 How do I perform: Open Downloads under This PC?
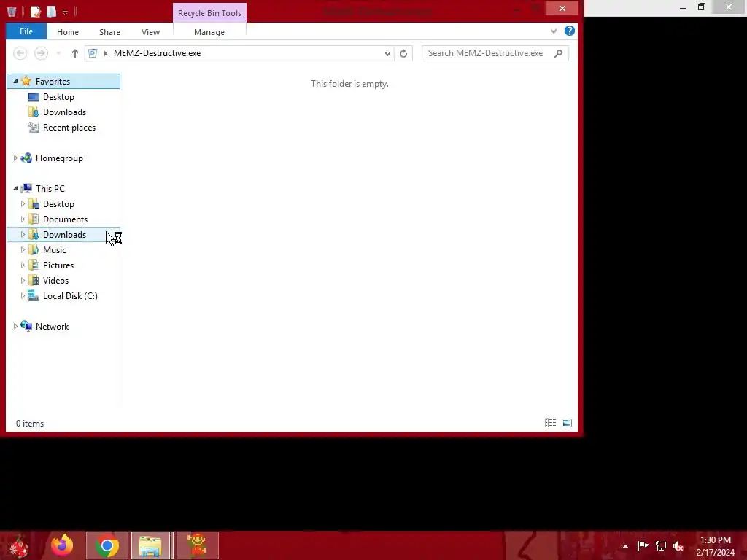(x=64, y=234)
